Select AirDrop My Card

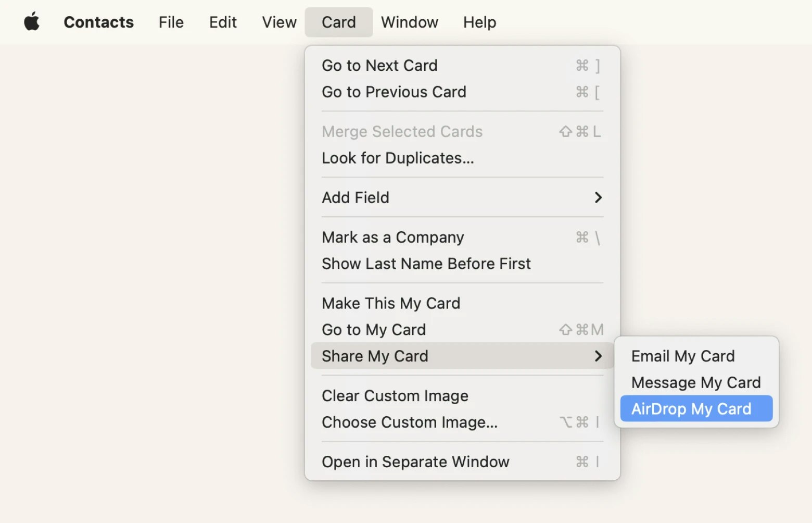tap(696, 409)
